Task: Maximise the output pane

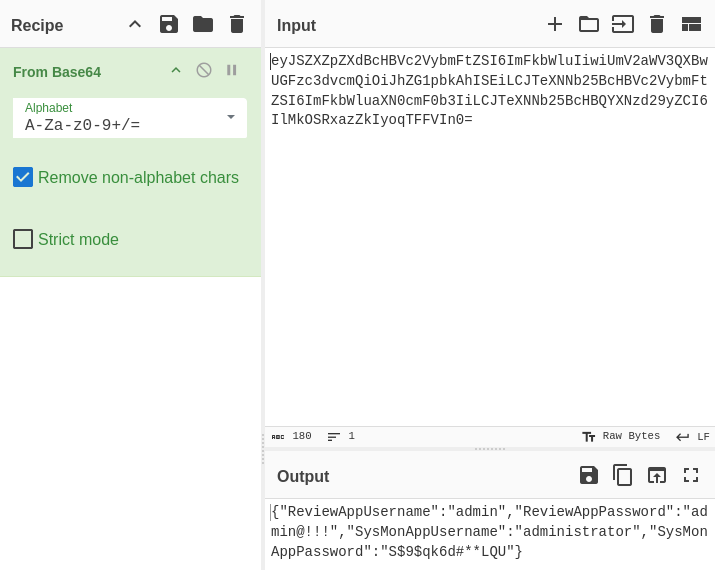Action: (691, 475)
